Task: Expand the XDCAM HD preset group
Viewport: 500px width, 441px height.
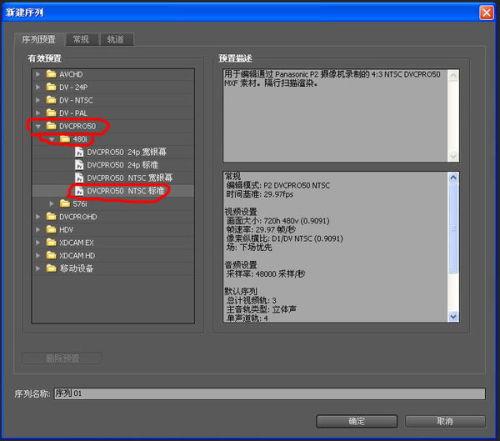Action: click(x=38, y=255)
